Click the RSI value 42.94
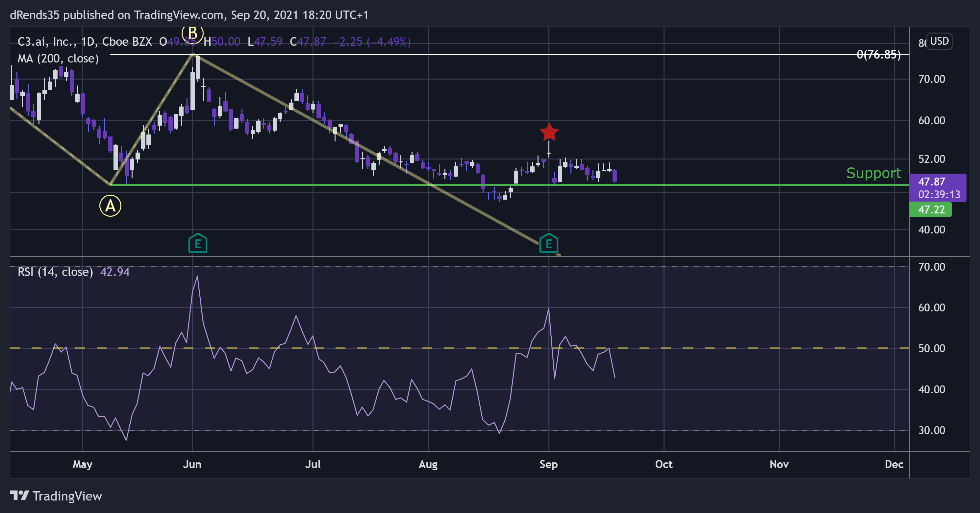 pos(115,272)
